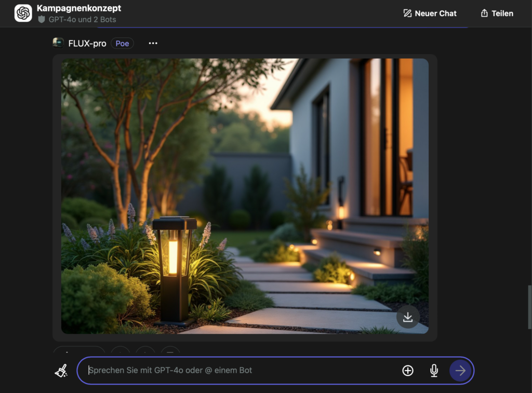Viewport: 532px width, 393px height.
Task: Start a new chat with Neuer Chat
Action: [x=430, y=13]
